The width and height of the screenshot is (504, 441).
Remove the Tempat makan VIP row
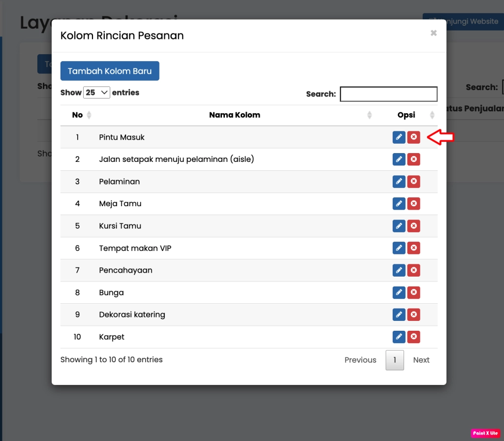pos(414,248)
